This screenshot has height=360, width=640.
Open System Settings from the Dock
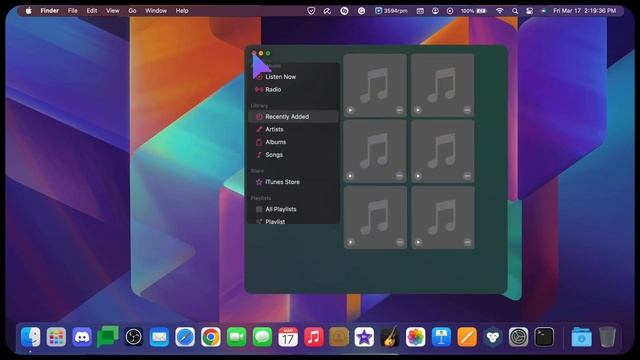[x=518, y=337]
